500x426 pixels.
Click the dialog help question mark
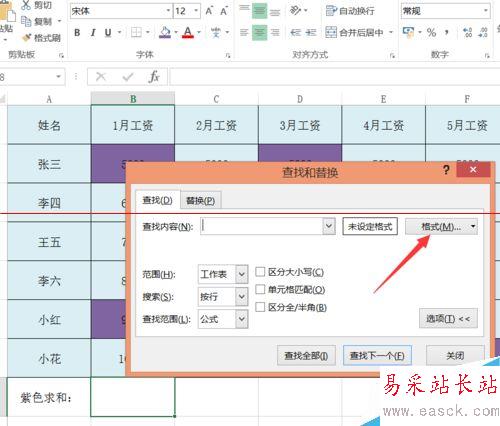coord(447,170)
